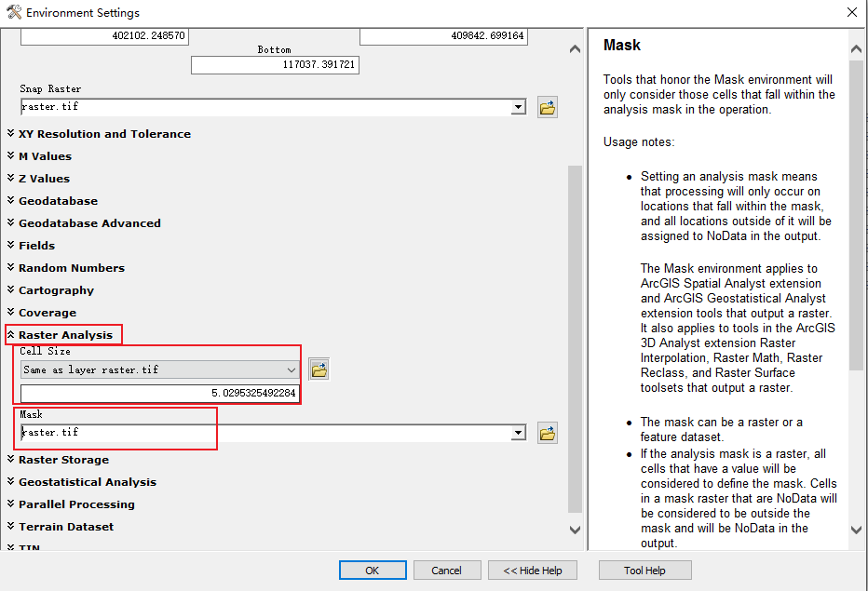Browse for a Snap Raster file

547,107
